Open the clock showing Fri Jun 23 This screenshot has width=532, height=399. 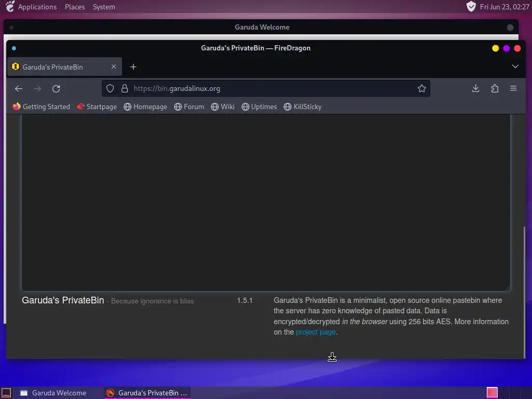[x=504, y=7]
